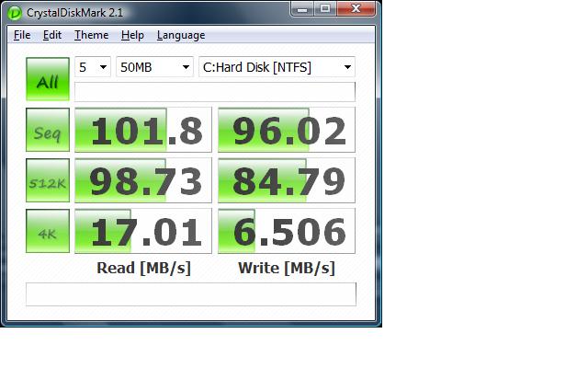Click the blank status box below dropdowns
588x368 pixels.
point(215,92)
